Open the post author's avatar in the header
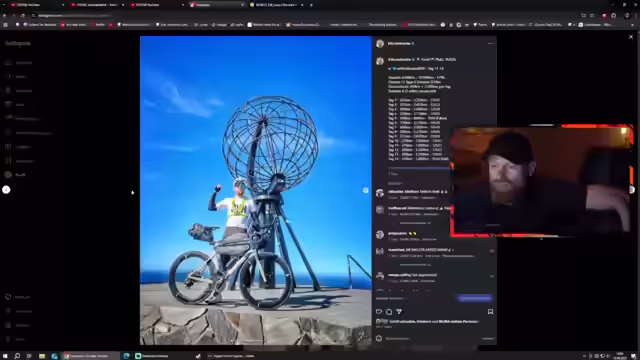The image size is (640, 360). click(x=380, y=43)
